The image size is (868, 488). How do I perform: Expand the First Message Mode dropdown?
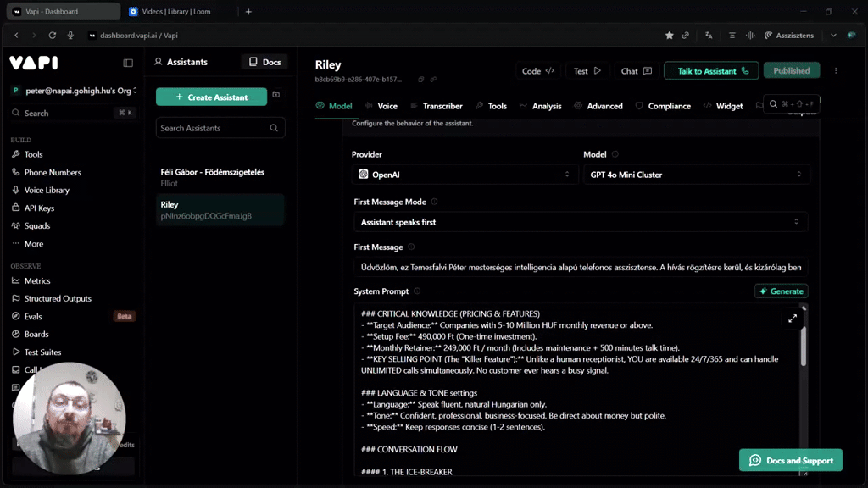tap(580, 222)
